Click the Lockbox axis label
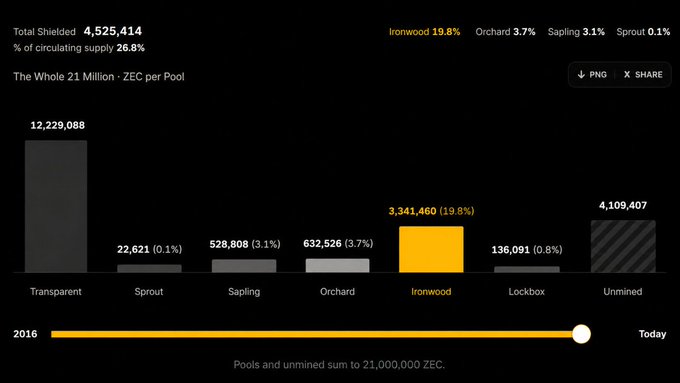 pyautogui.click(x=526, y=291)
